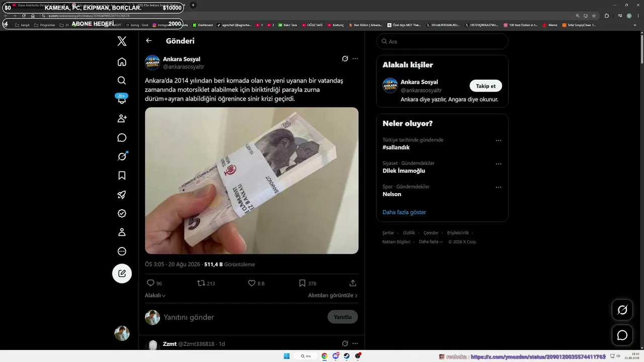
Task: Open the rocket icon in sidebar
Action: (122, 195)
